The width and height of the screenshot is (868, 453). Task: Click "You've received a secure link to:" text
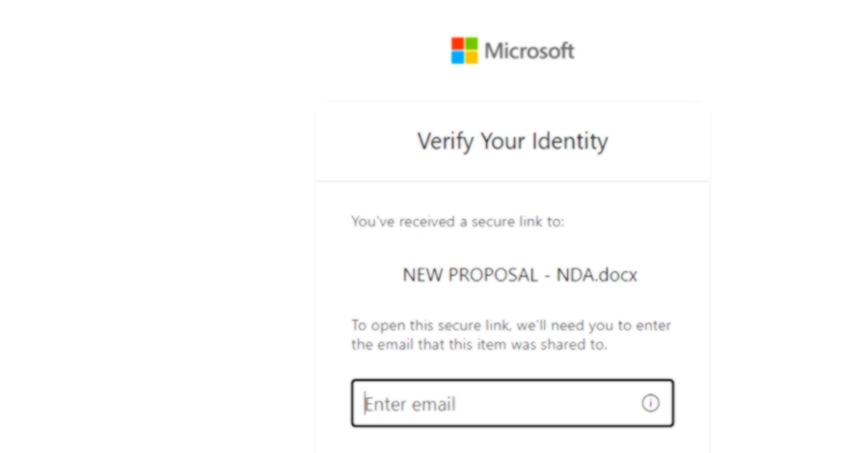[458, 222]
